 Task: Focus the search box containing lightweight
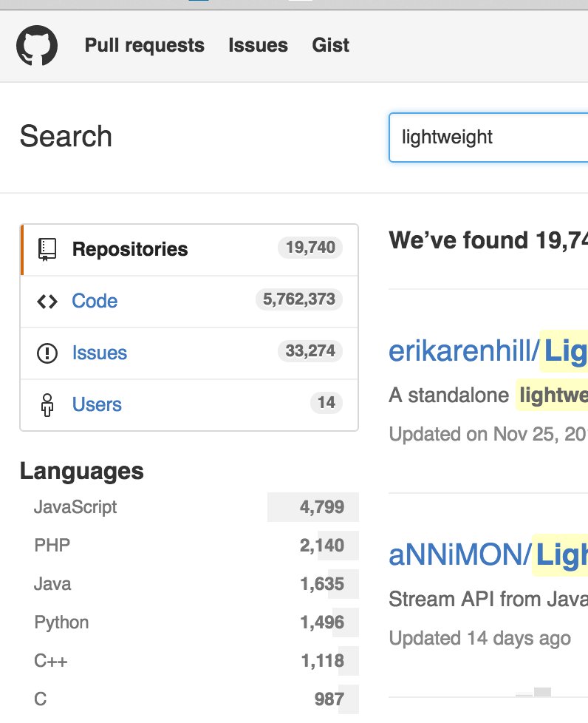(488, 138)
